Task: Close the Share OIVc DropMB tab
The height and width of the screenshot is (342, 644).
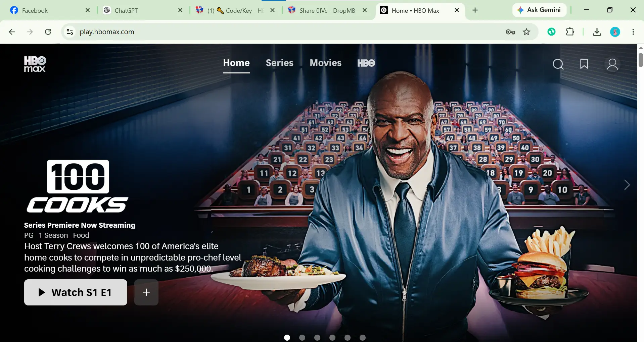Action: point(365,10)
